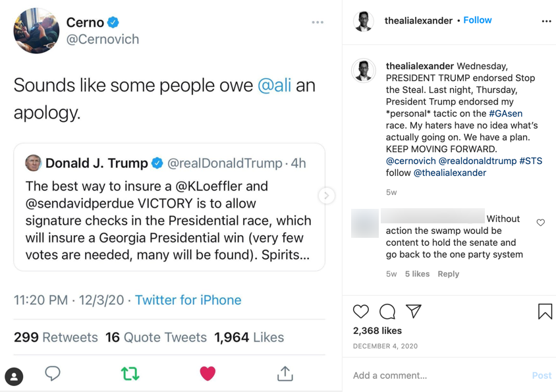Save post with the bookmark icon
The height and width of the screenshot is (392, 556).
point(545,311)
